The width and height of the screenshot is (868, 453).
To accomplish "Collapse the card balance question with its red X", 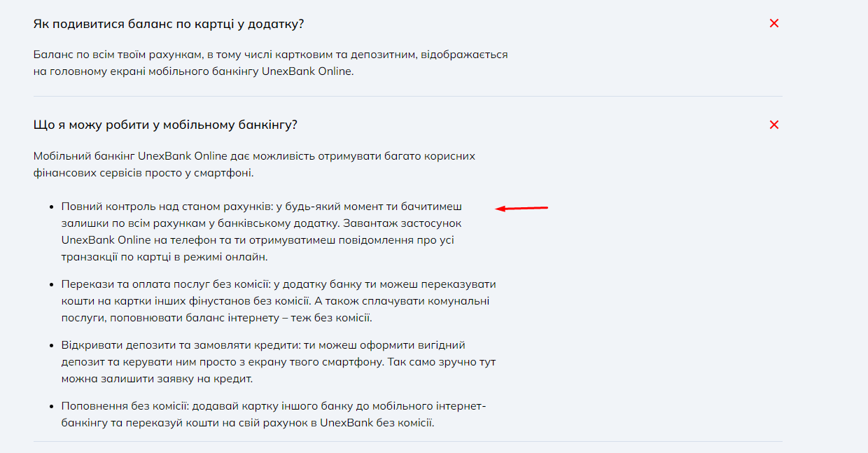I will (x=774, y=23).
